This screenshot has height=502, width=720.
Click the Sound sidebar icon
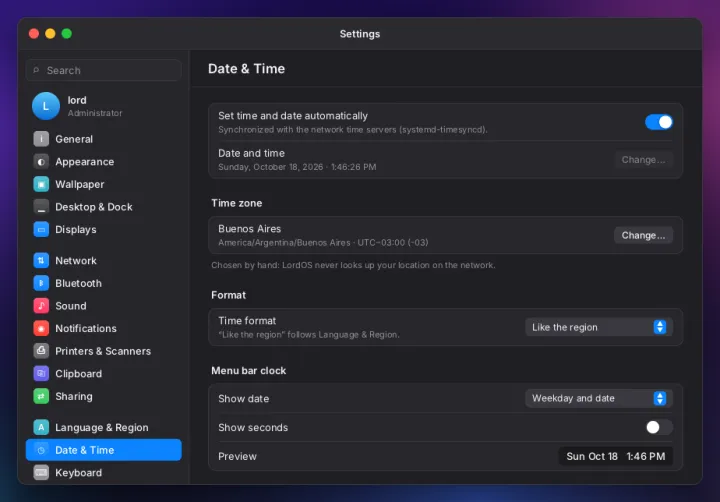click(41, 305)
